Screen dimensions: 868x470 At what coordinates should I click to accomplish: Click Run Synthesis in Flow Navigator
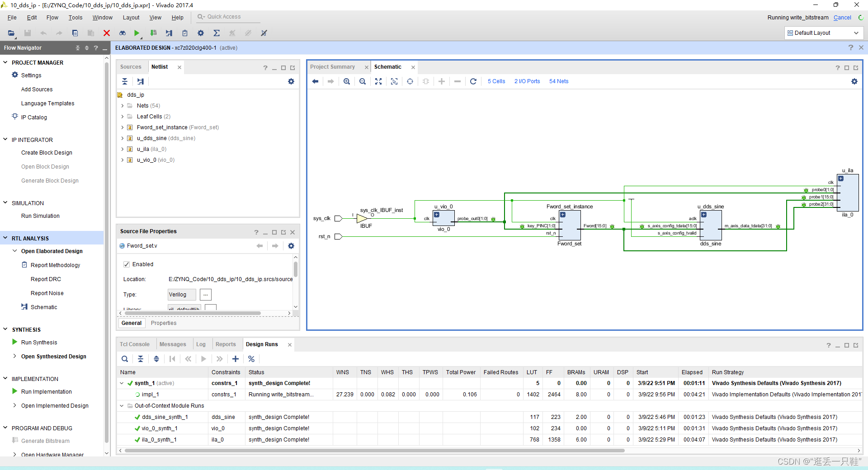(39, 343)
